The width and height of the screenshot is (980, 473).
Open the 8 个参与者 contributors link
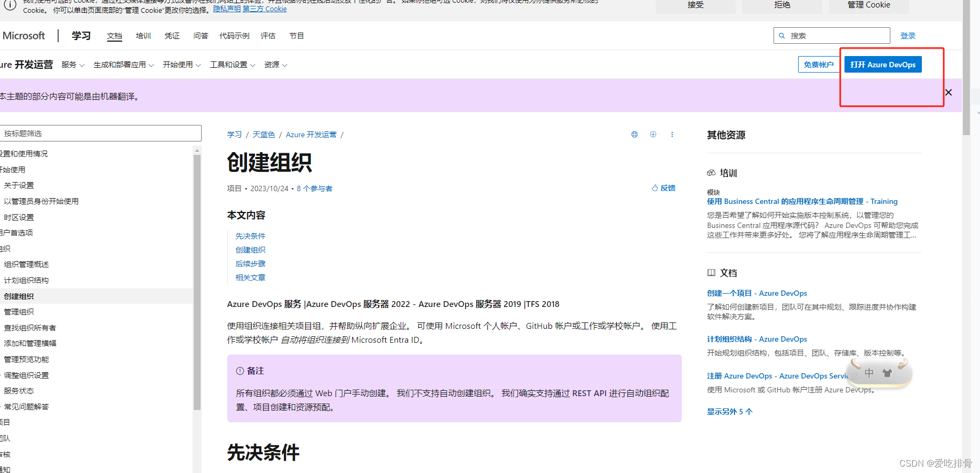pos(314,188)
